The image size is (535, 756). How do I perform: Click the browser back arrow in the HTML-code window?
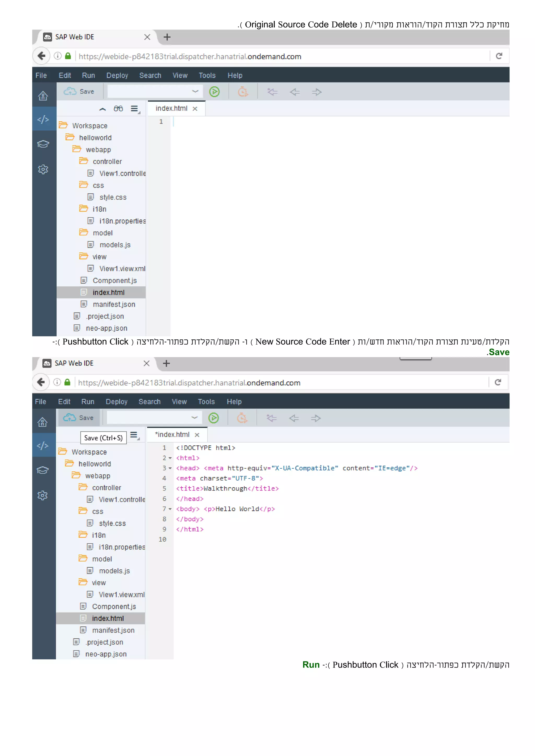pos(41,382)
